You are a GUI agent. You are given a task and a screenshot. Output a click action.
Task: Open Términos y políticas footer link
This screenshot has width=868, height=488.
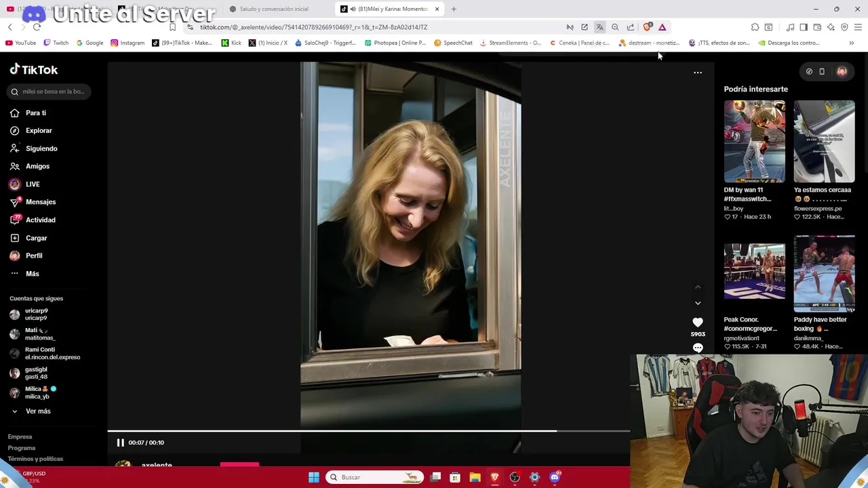[35, 459]
